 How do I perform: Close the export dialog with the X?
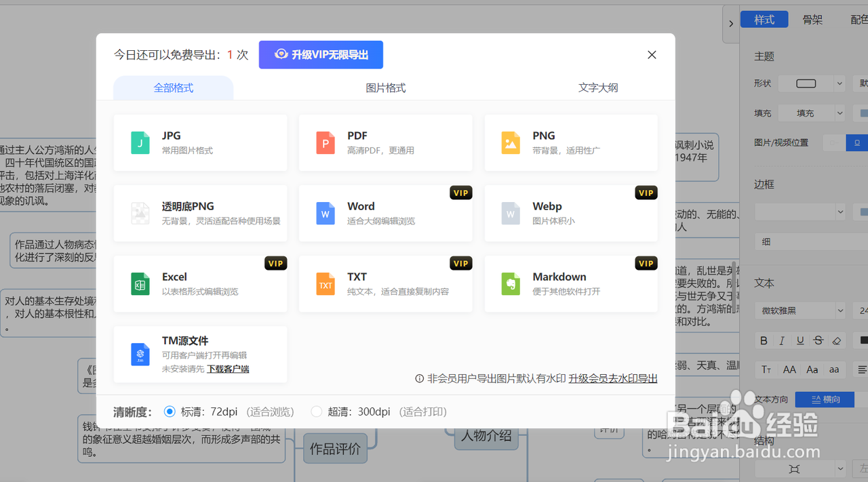652,55
